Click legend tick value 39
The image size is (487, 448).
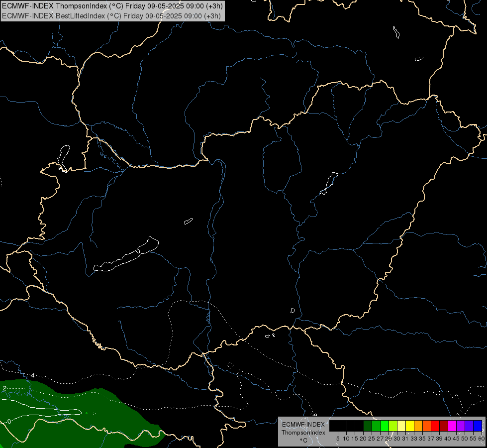(x=439, y=439)
